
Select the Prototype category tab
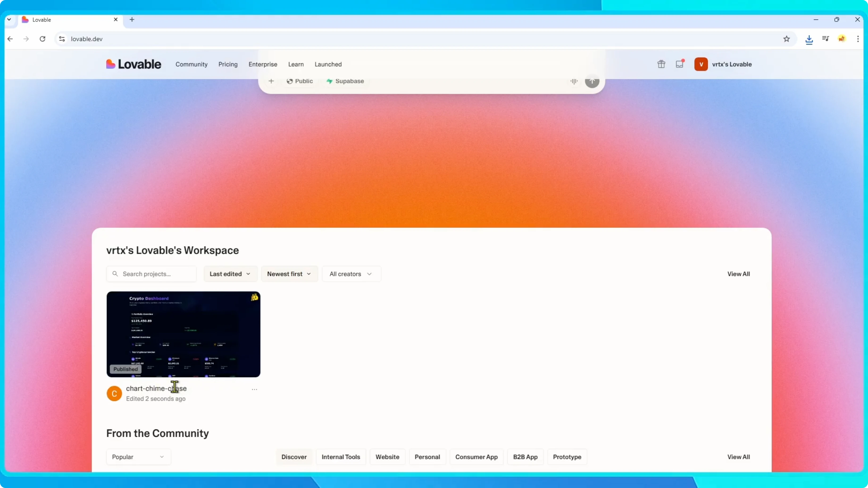point(567,457)
